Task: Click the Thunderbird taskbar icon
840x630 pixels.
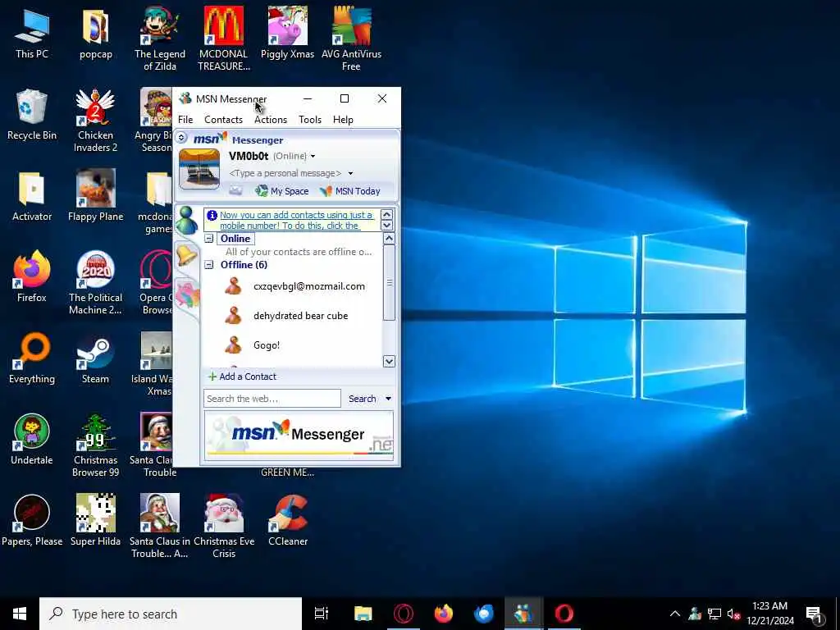Action: click(484, 614)
